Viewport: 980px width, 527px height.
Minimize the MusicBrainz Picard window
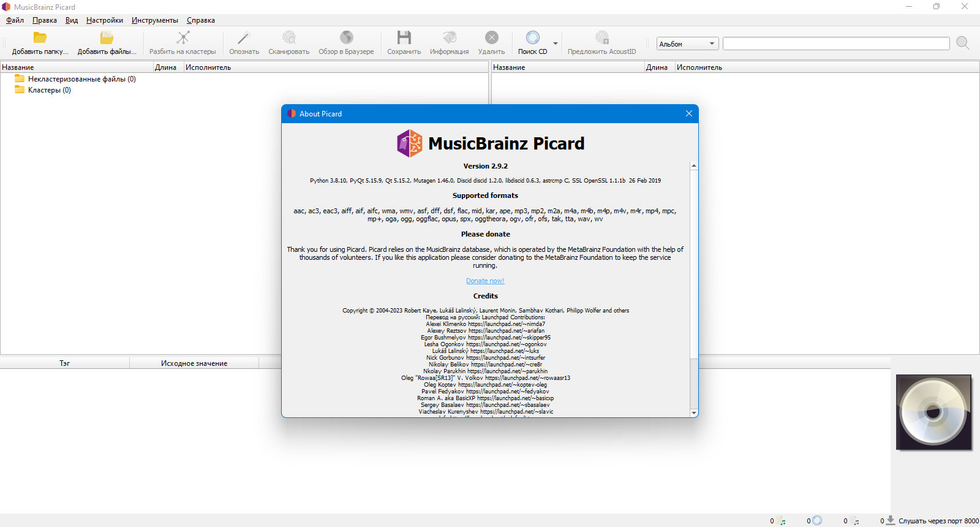[909, 7]
